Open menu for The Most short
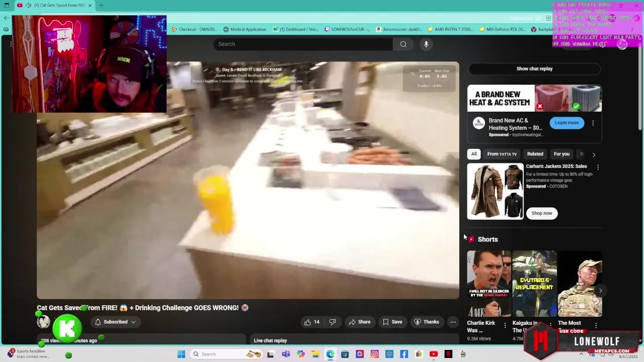The height and width of the screenshot is (362, 644). click(x=596, y=326)
